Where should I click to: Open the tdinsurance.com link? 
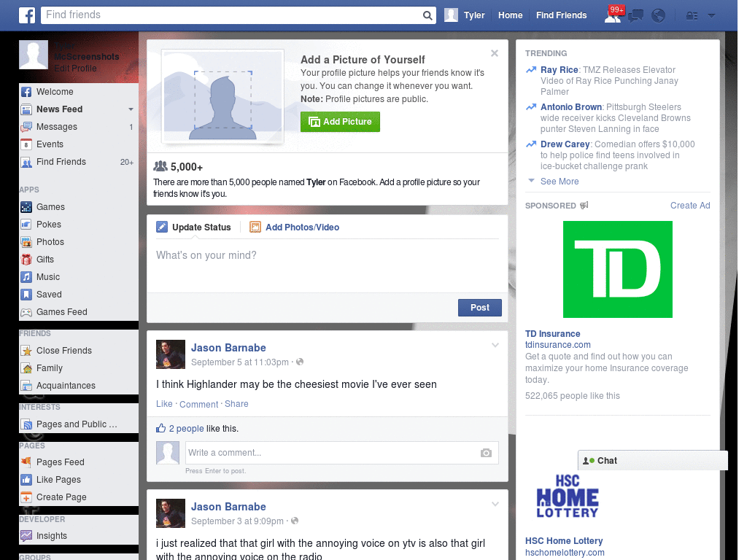[x=557, y=345]
